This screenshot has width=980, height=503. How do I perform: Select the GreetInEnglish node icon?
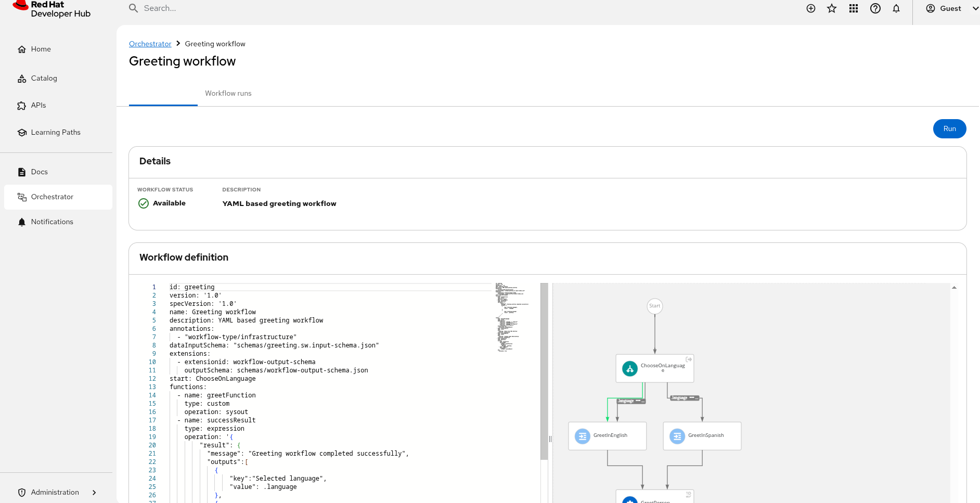pyautogui.click(x=583, y=436)
